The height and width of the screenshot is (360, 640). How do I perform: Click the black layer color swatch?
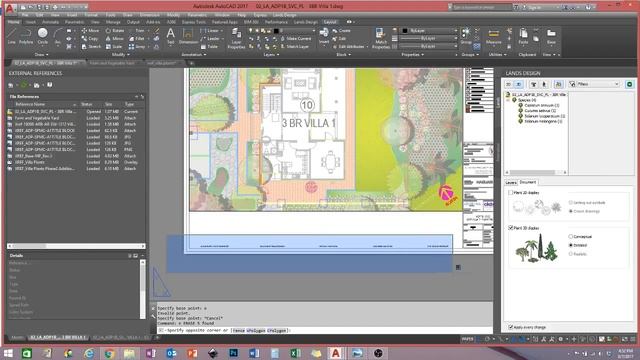click(276, 31)
